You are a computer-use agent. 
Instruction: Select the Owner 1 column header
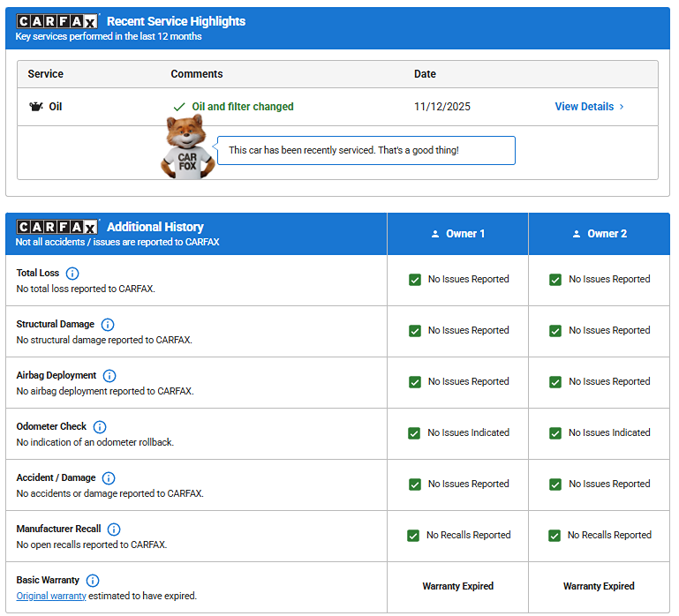pos(457,234)
